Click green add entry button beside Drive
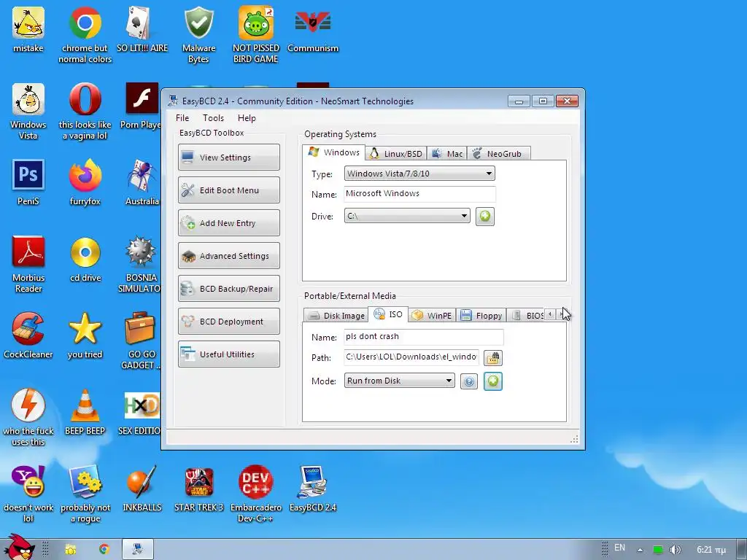747x560 pixels. click(484, 216)
